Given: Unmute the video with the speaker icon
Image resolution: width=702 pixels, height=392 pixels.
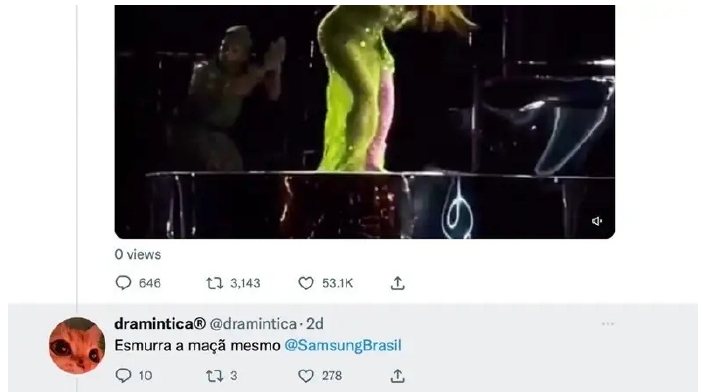Looking at the screenshot, I should pyautogui.click(x=597, y=221).
